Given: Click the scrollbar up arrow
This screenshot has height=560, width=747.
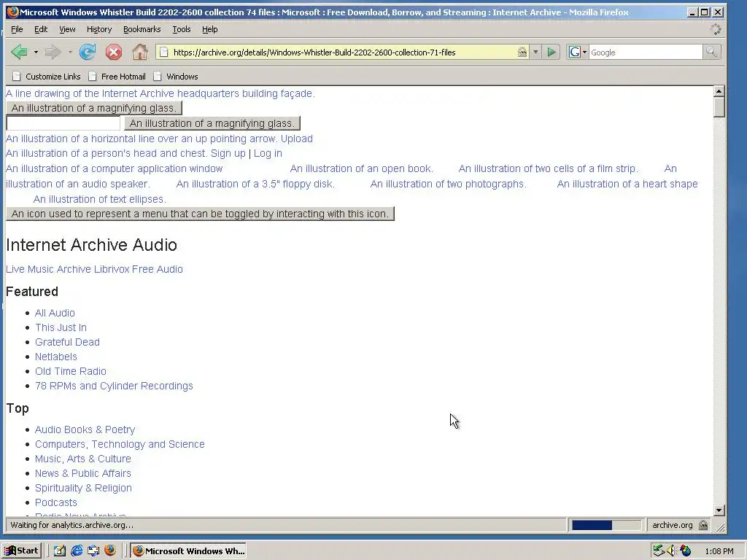Looking at the screenshot, I should (x=719, y=91).
